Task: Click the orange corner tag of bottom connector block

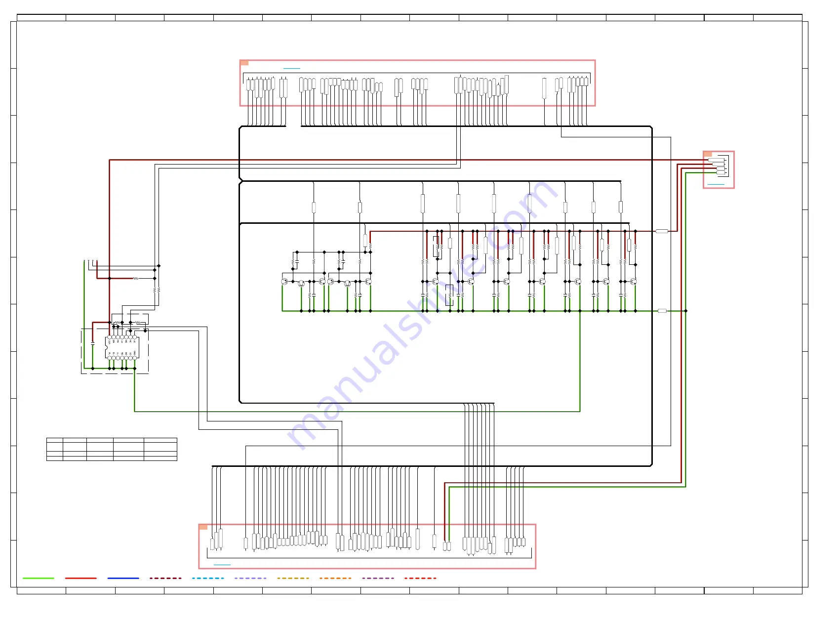Action: [x=203, y=527]
